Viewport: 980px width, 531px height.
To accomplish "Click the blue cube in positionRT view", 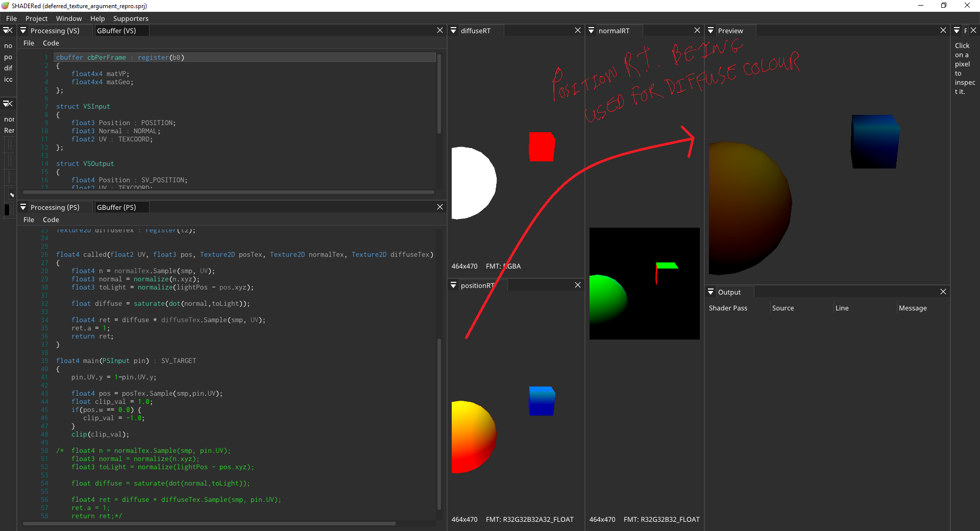I will (542, 401).
